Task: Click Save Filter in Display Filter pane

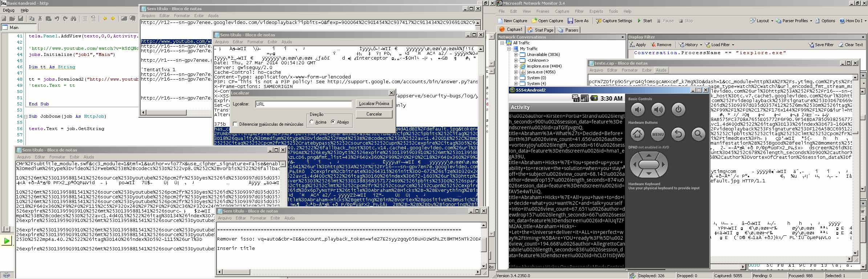Action: point(821,45)
